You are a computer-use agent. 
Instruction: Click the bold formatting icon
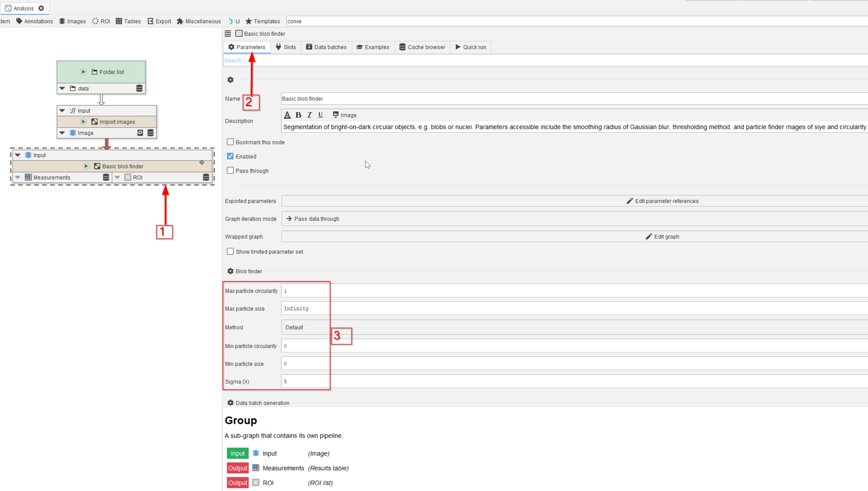298,115
